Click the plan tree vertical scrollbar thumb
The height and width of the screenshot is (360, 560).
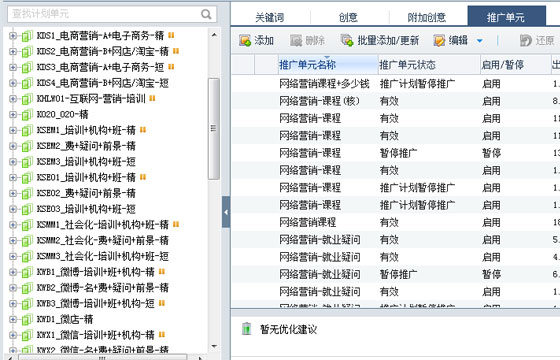(213, 129)
